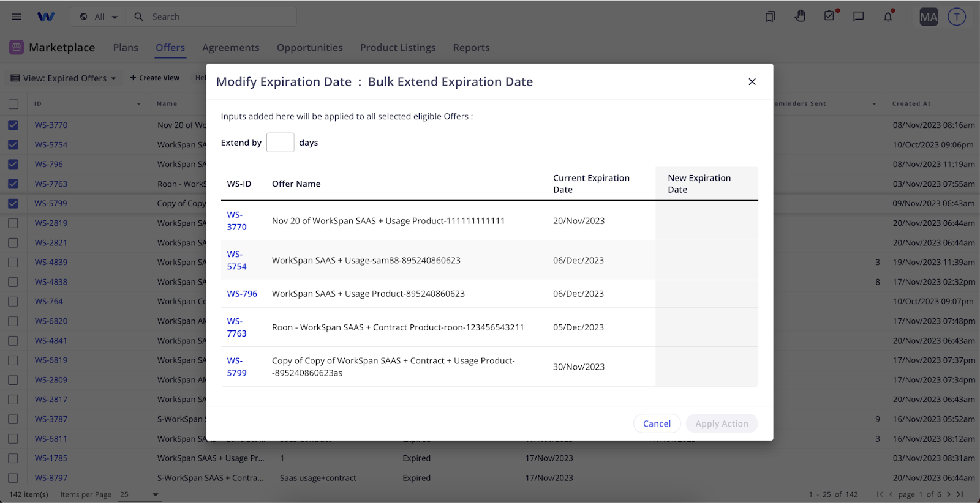Screen dimensions: 980x503
Task: Open the notifications bell
Action: 888,17
